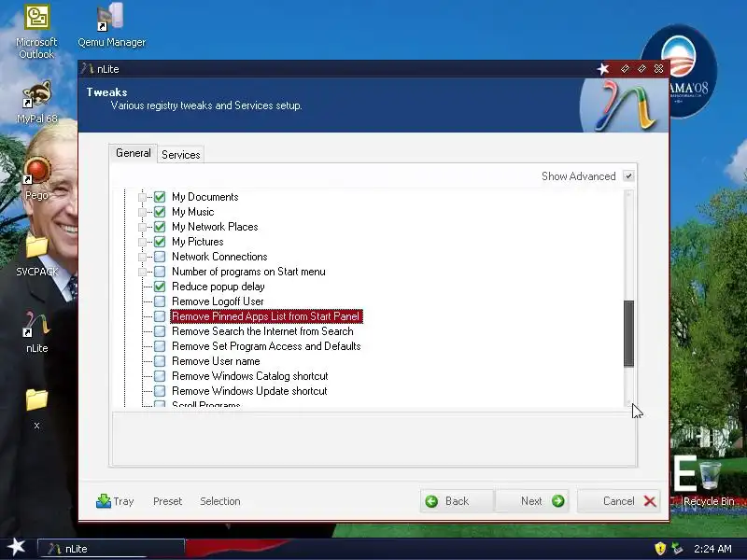747x560 pixels.
Task: Click star button in nLite title bar
Action: [603, 69]
